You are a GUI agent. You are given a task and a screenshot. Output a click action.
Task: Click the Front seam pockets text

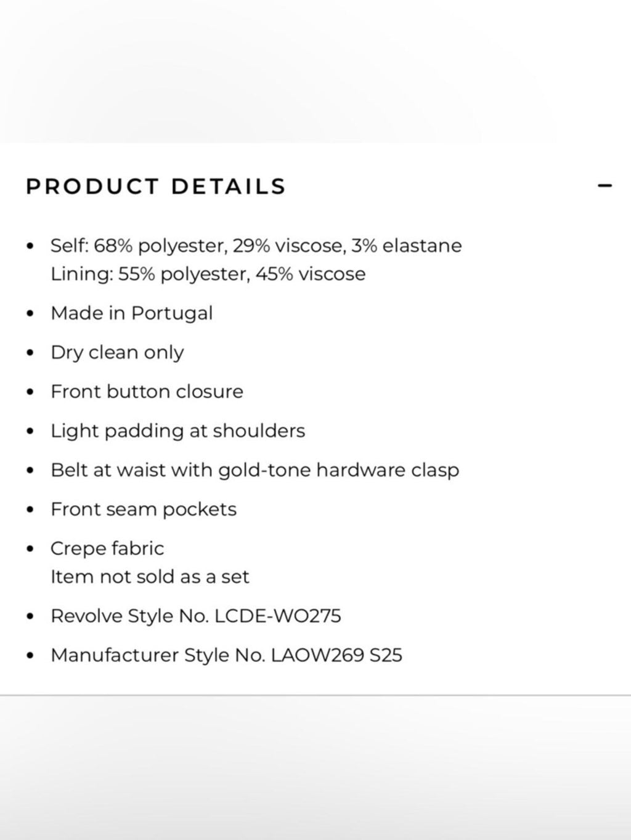tap(144, 509)
